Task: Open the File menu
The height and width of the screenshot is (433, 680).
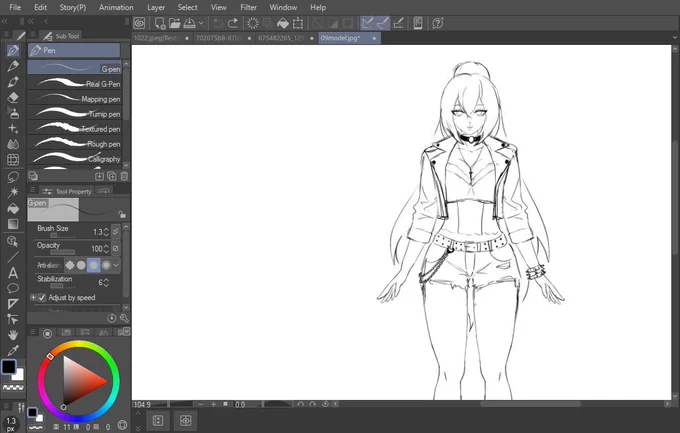Action: click(15, 7)
